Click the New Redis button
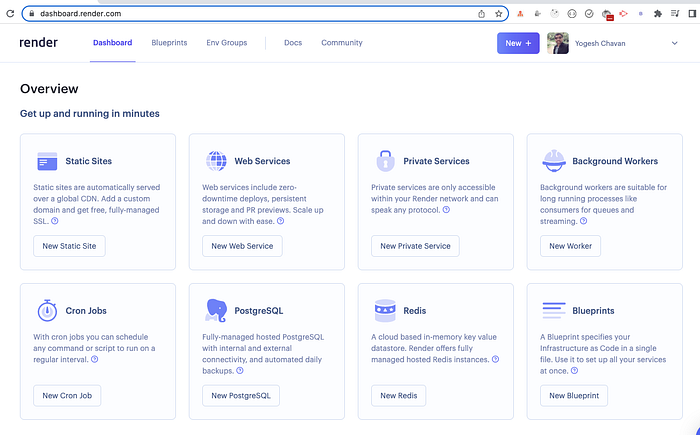Viewport: 700px width, 435px height. [x=399, y=396]
